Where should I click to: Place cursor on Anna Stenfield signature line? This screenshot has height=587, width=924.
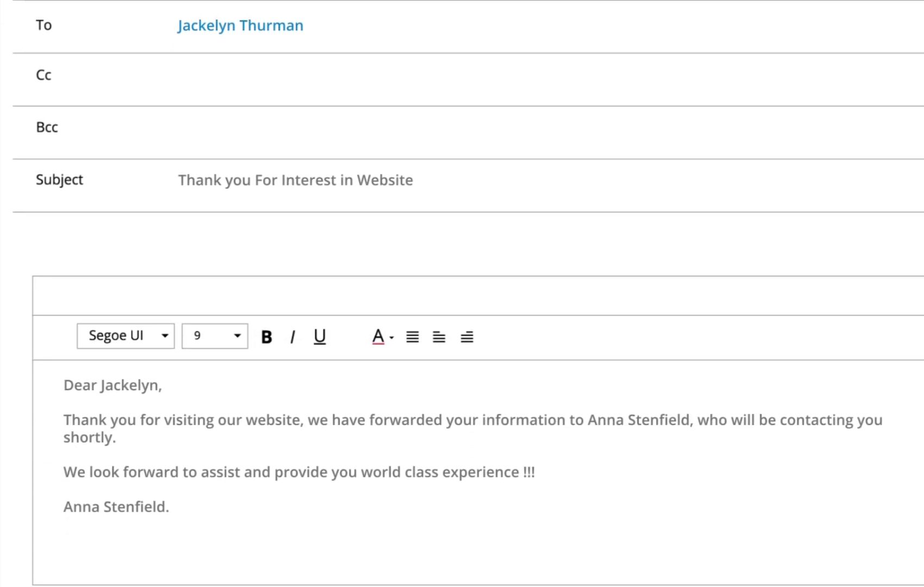(116, 507)
